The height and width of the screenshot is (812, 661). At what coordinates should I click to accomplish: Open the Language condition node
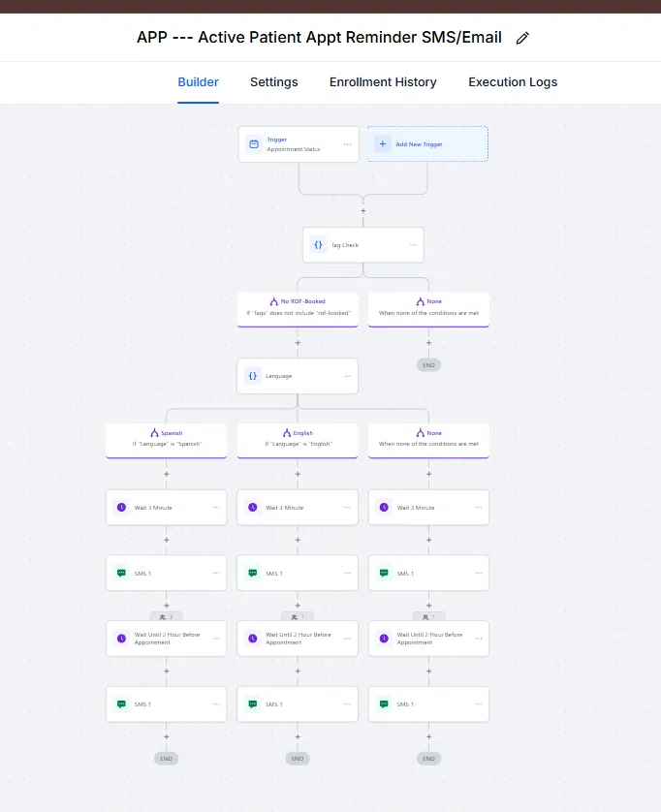pos(298,376)
